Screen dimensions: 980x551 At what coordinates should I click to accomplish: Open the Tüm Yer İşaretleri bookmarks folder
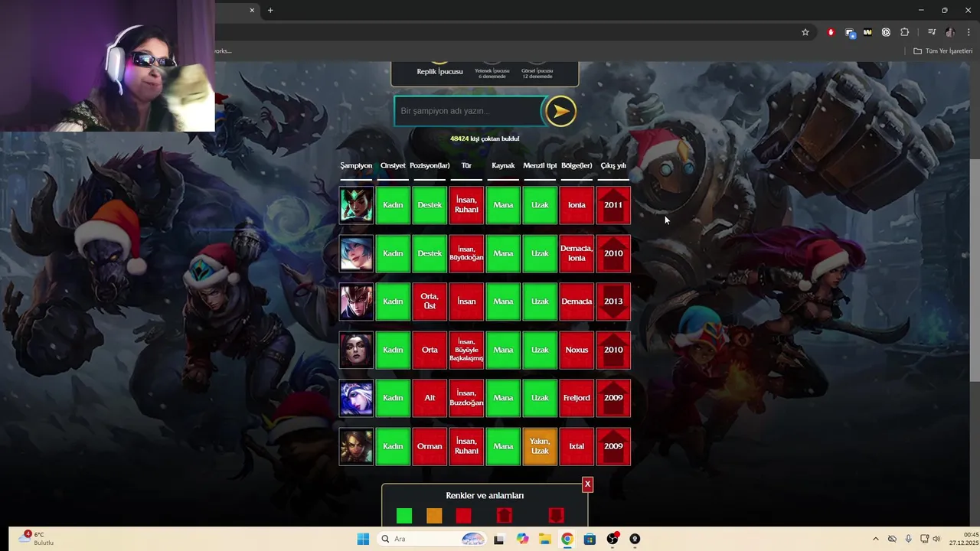[x=943, y=51]
